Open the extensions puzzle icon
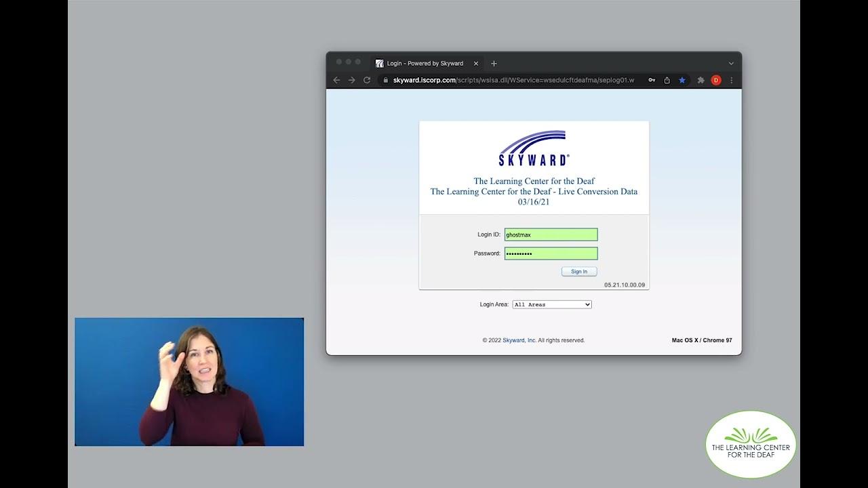This screenshot has height=488, width=868. click(x=701, y=80)
